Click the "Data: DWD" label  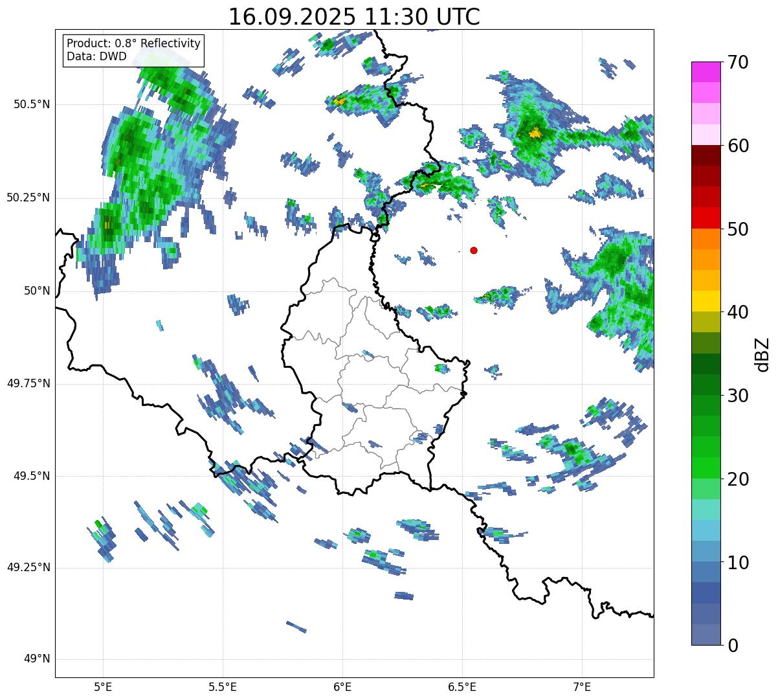pyautogui.click(x=96, y=56)
